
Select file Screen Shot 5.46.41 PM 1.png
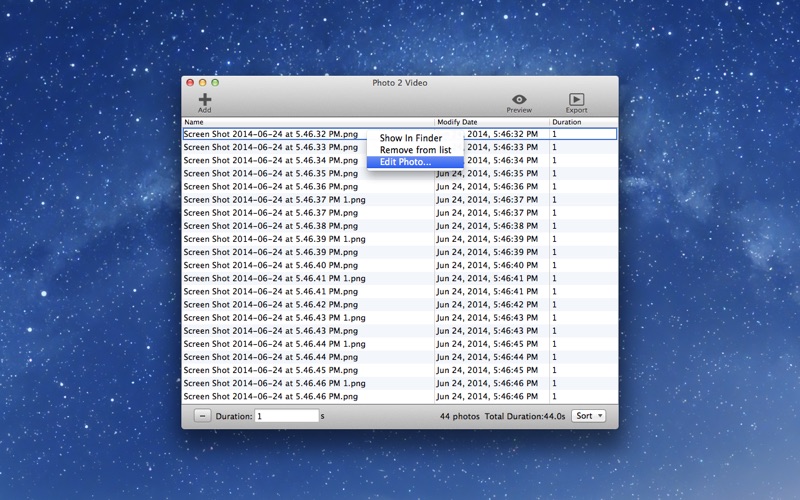(x=274, y=279)
